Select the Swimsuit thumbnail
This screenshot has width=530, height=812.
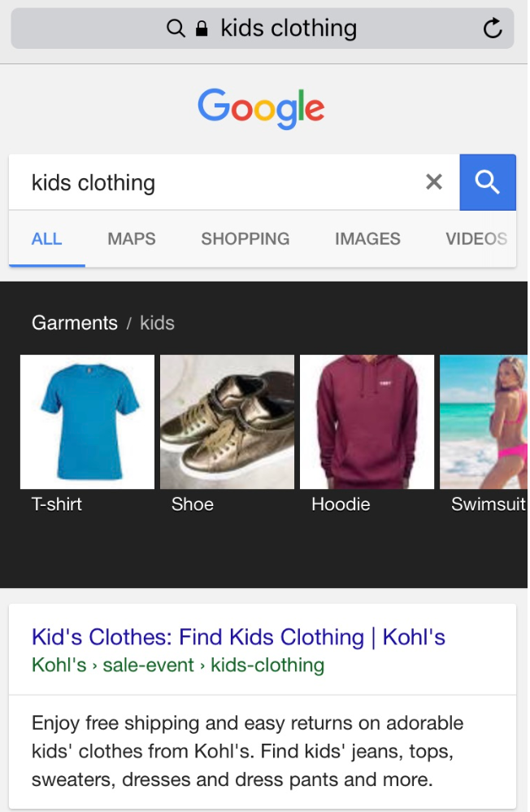click(484, 421)
